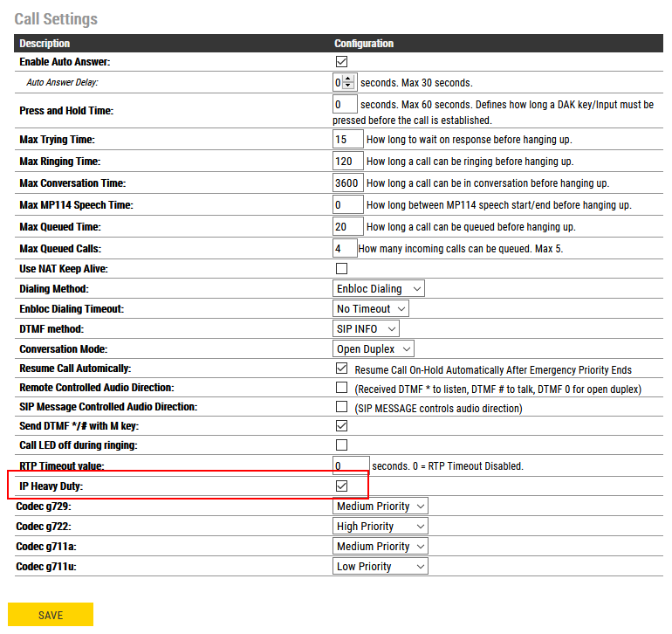Open Codec g711u priority dropdown
The height and width of the screenshot is (634, 672).
[x=381, y=567]
